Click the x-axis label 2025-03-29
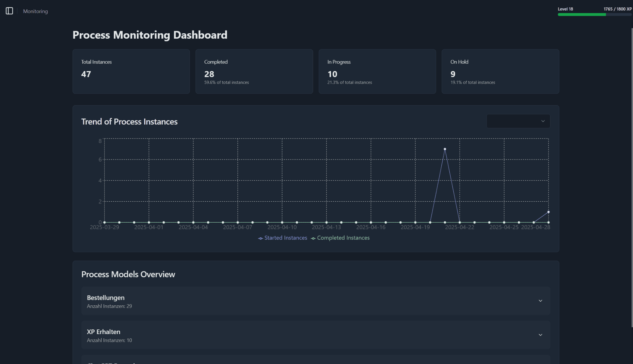Screen dimensions: 633x364 (x=104, y=227)
